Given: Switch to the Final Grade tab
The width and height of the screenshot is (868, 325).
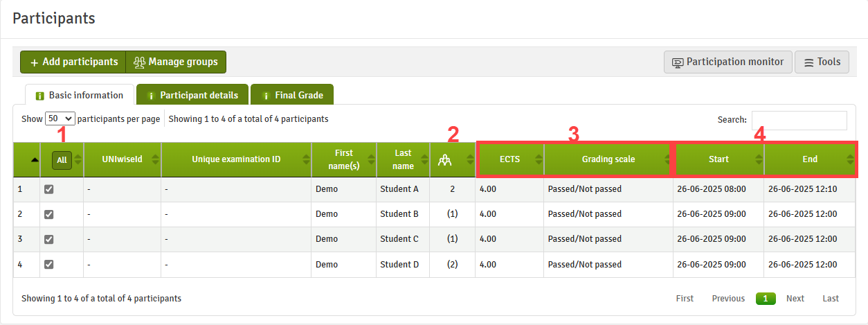Looking at the screenshot, I should (x=292, y=95).
